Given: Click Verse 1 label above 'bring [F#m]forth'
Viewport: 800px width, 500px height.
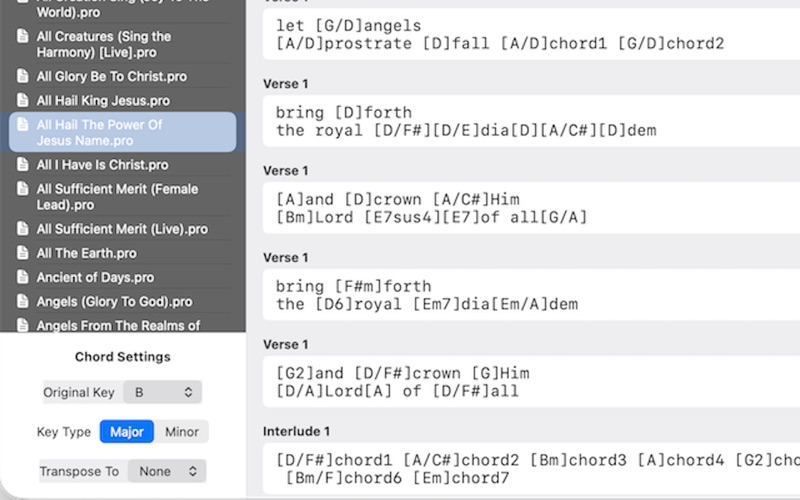Looking at the screenshot, I should (x=285, y=258).
